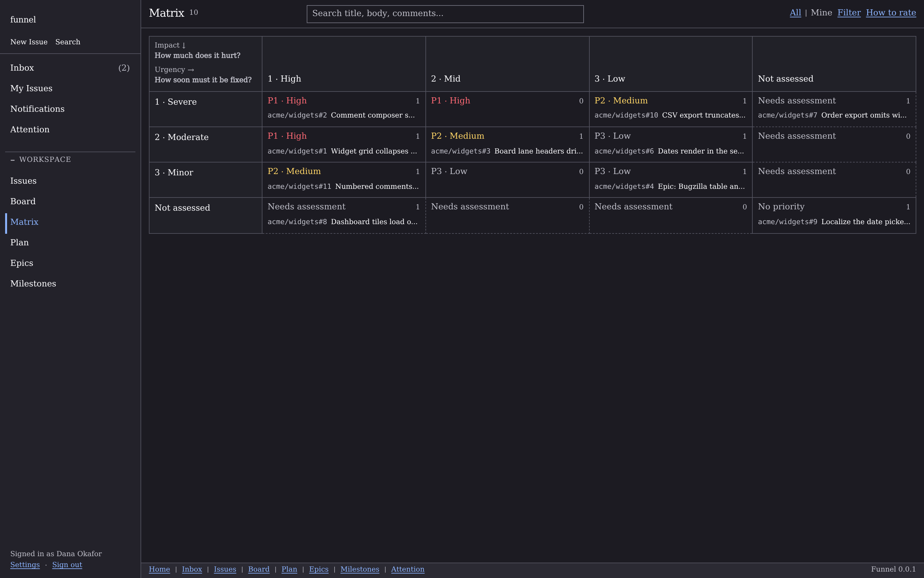
Task: Open Home in the footer
Action: point(159,569)
